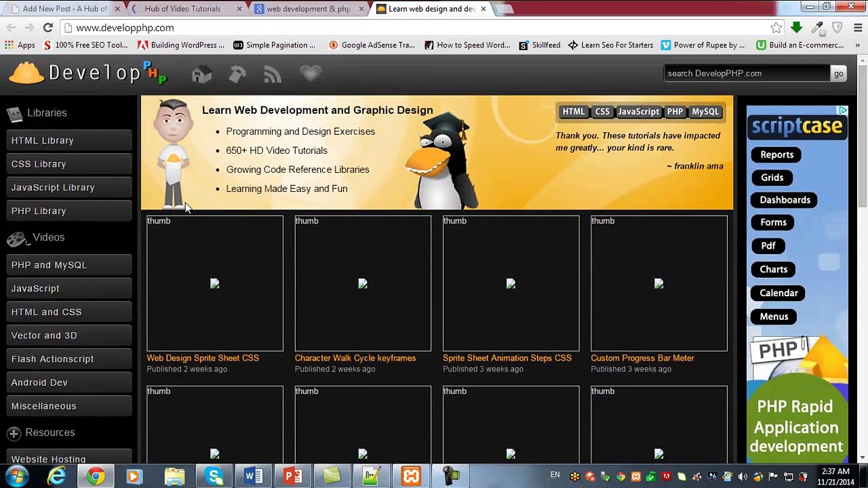
Task: Go back with the browser back arrow
Action: pyautogui.click(x=11, y=28)
